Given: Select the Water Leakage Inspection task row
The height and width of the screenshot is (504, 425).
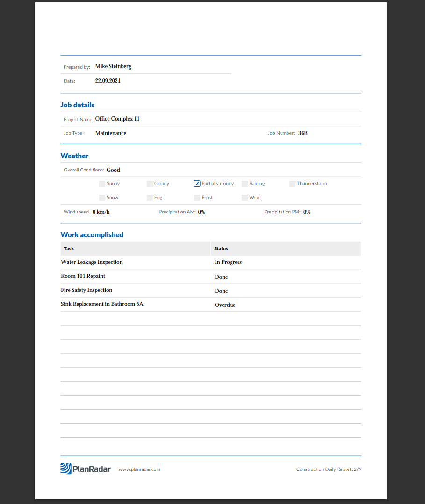Looking at the screenshot, I should pos(92,262).
